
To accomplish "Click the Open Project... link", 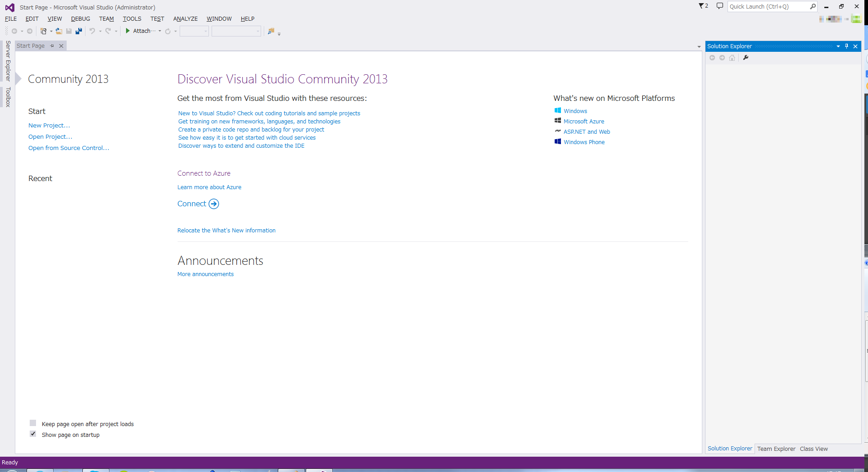I will coord(50,137).
